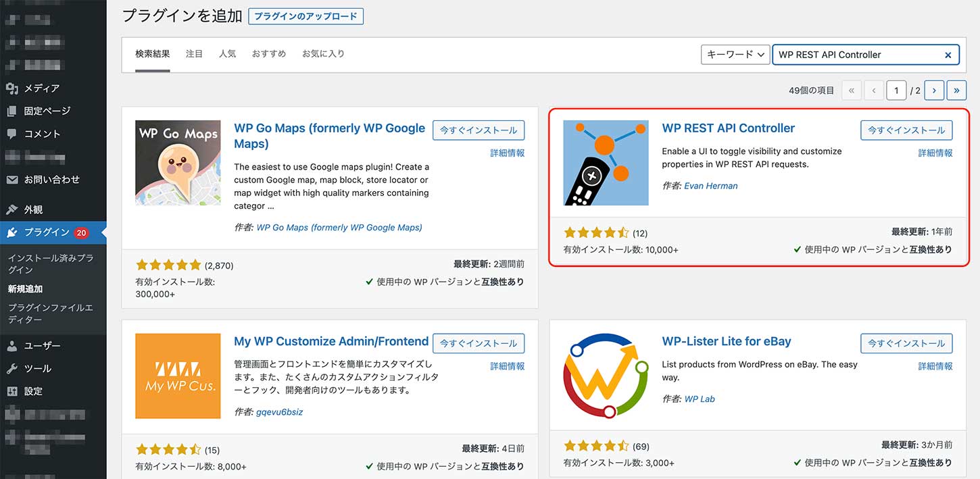
Task: Install the WP REST API Controller plugin
Action: click(x=906, y=130)
